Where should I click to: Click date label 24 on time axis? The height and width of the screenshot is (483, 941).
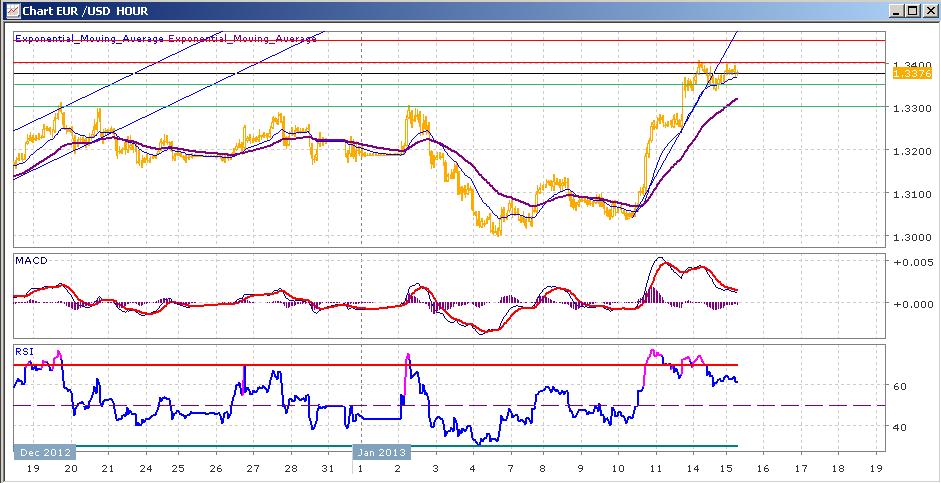[144, 469]
